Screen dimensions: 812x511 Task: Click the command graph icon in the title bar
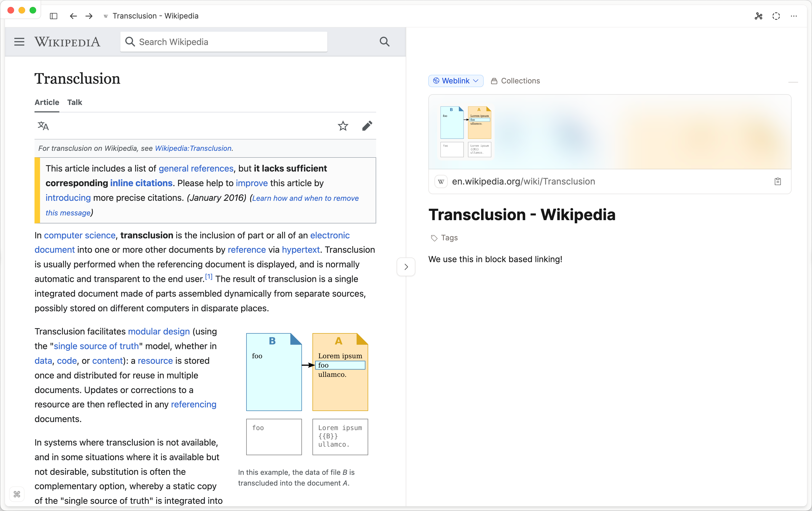coord(759,16)
